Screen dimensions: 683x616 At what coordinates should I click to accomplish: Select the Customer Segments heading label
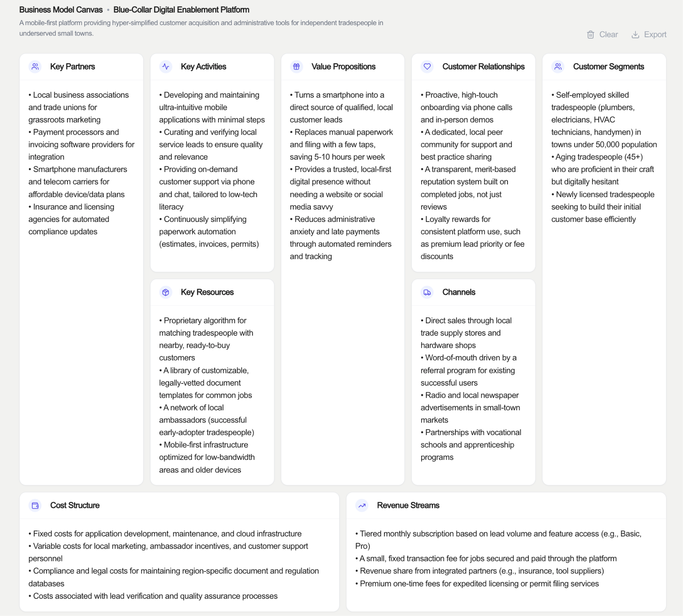click(x=608, y=67)
